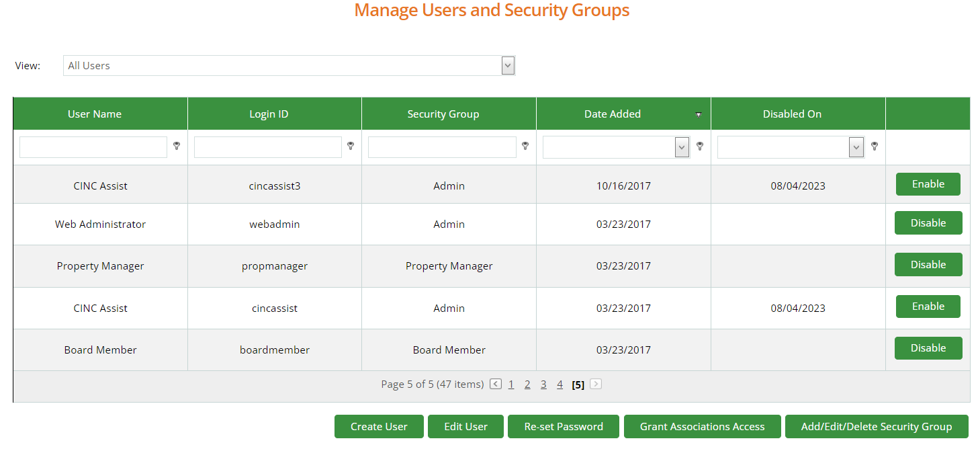980x449 pixels.
Task: Sort by Security Group column header
Action: tap(443, 114)
